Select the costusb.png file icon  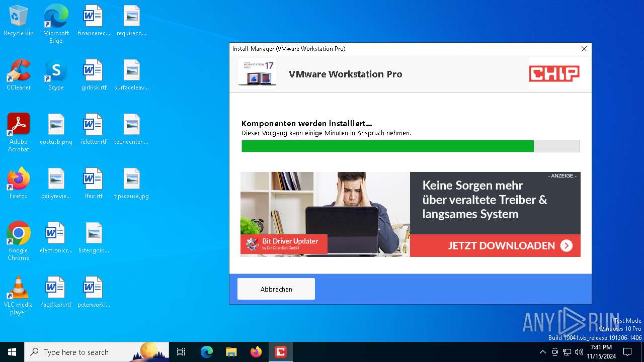point(56,130)
